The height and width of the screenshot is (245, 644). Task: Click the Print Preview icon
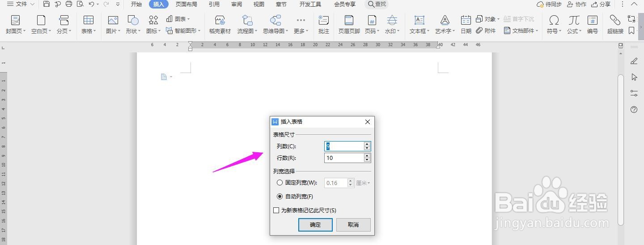coord(80,4)
